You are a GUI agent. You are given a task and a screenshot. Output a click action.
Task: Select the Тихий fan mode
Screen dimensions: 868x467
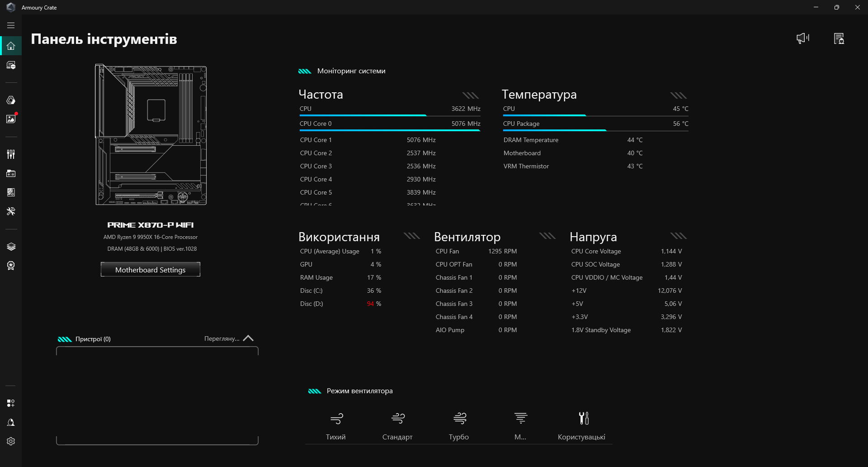coord(336,426)
